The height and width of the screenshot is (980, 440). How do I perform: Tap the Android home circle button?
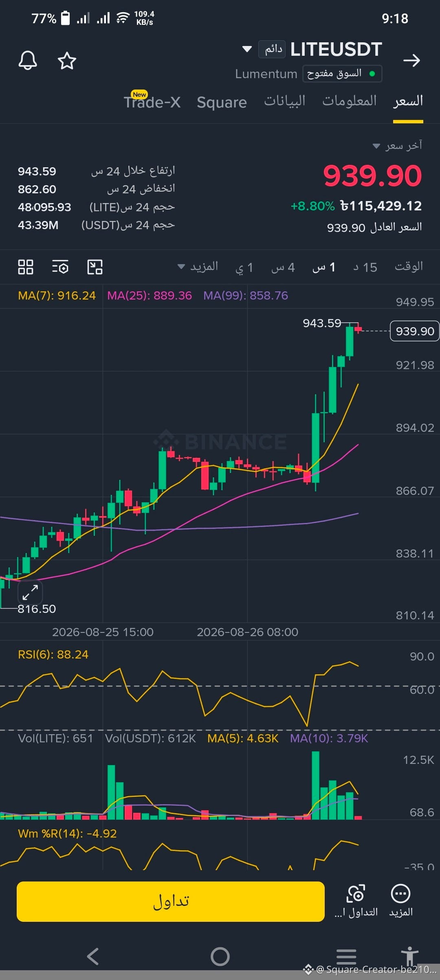point(220,956)
